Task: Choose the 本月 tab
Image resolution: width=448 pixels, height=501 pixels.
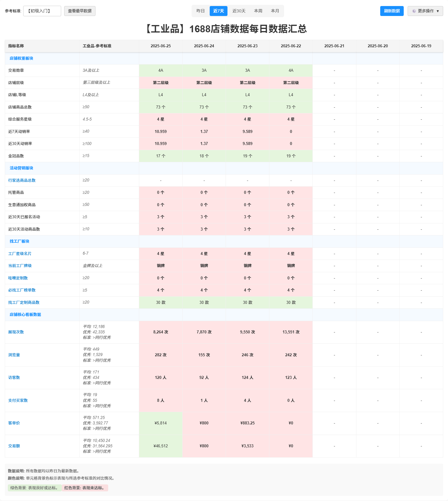Action: tap(275, 11)
